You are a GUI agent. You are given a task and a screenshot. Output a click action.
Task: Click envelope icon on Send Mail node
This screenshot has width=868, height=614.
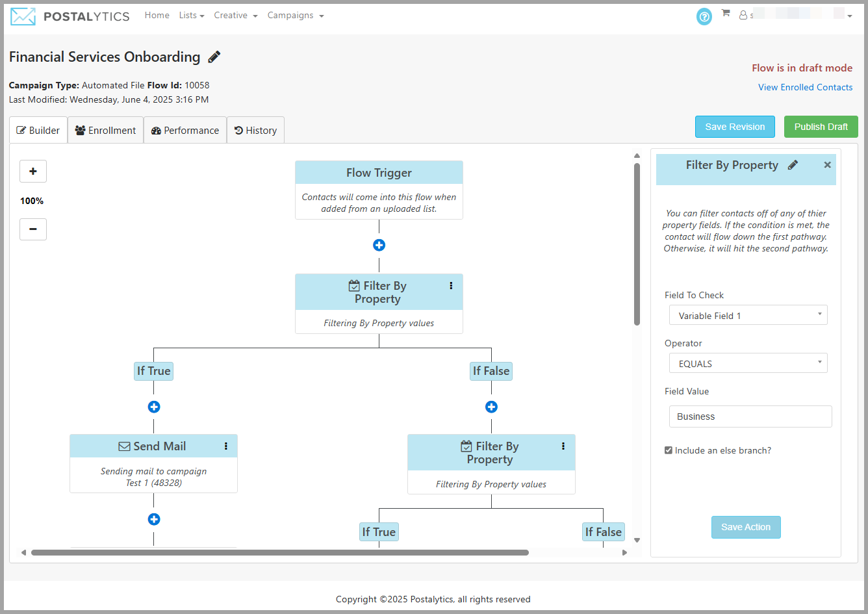[x=125, y=446]
